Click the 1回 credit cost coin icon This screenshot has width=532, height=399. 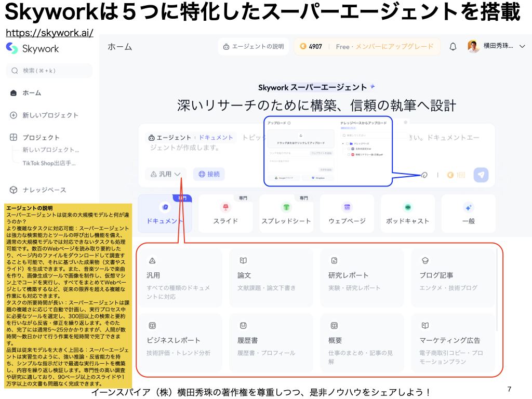pyautogui.click(x=450, y=175)
